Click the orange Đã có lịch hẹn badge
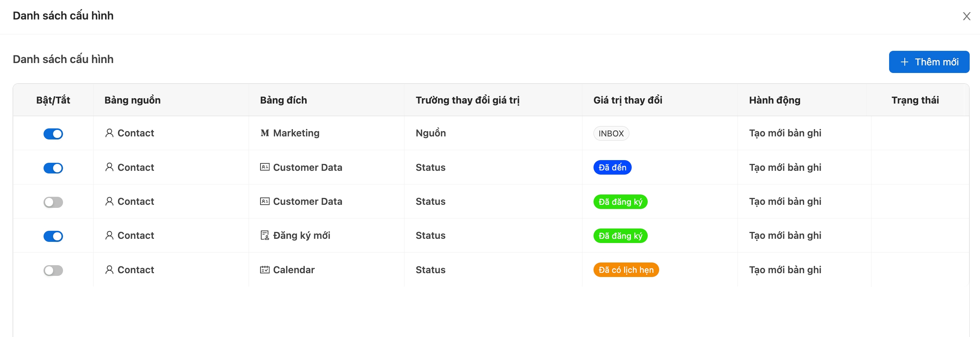This screenshot has height=337, width=980. coord(626,270)
